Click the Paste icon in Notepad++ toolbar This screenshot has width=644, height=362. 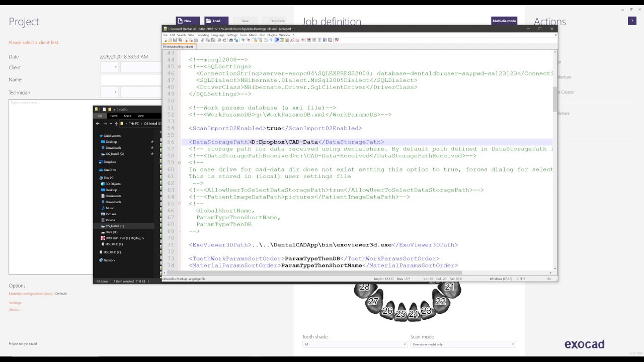213,40
